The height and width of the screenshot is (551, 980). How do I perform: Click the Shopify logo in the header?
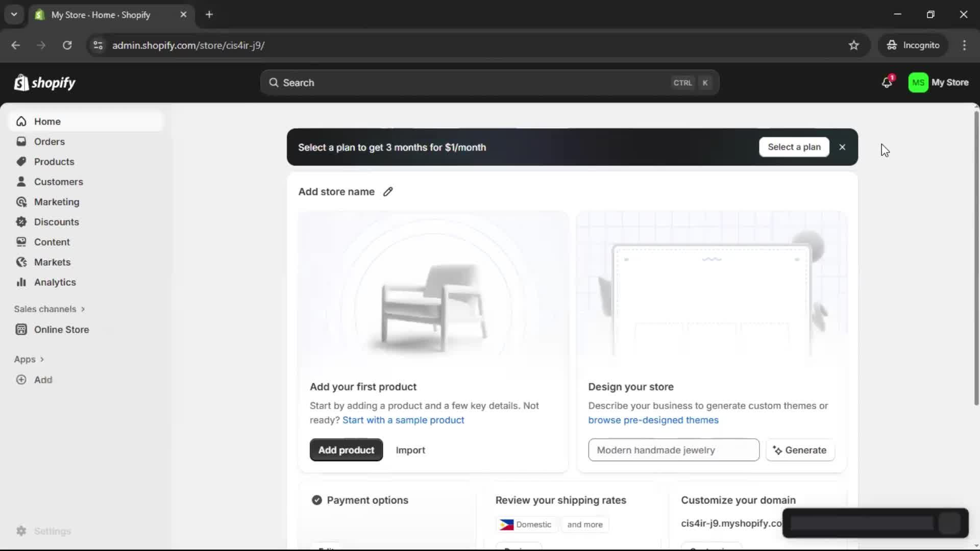[x=45, y=83]
